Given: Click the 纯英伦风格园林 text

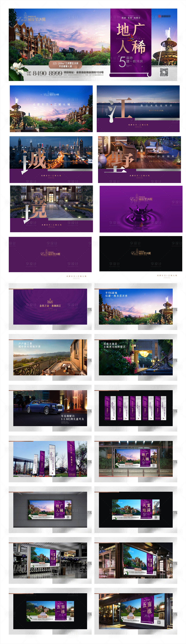Looking at the screenshot, I should click(x=70, y=206).
